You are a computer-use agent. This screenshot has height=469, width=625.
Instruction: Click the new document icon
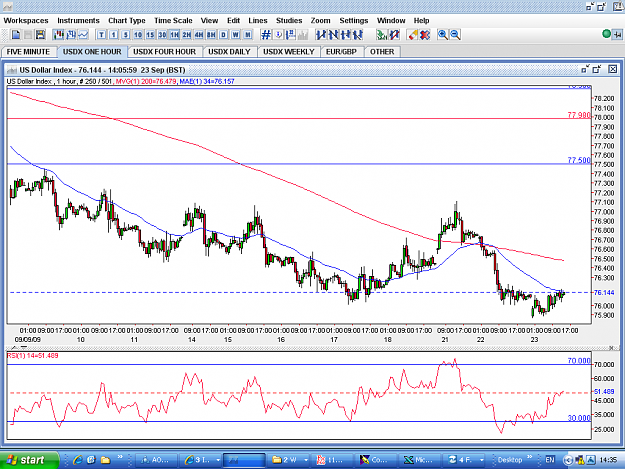coord(16,35)
